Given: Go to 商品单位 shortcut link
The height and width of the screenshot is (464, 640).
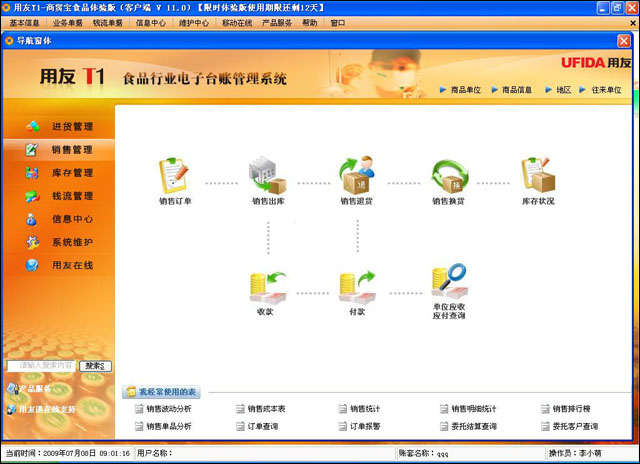Looking at the screenshot, I should (466, 90).
